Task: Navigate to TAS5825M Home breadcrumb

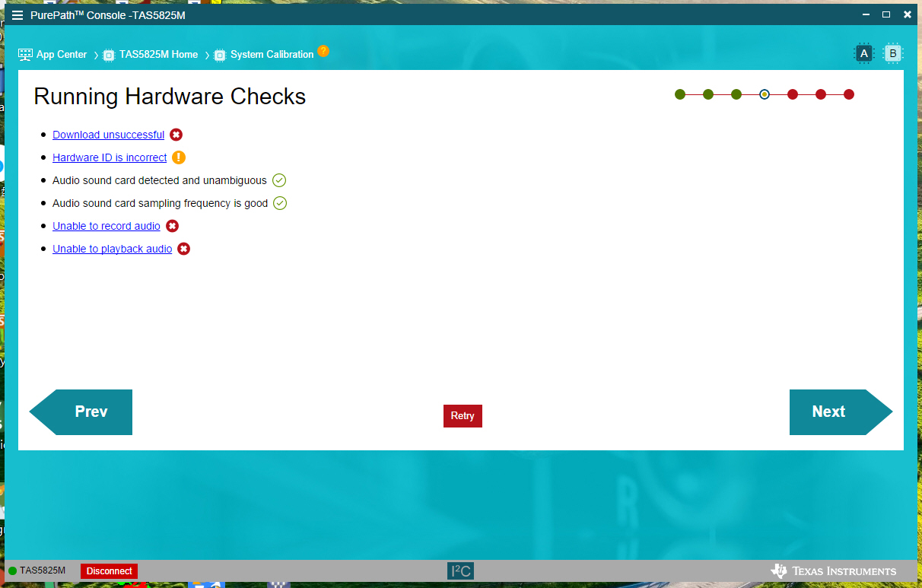Action: click(158, 55)
